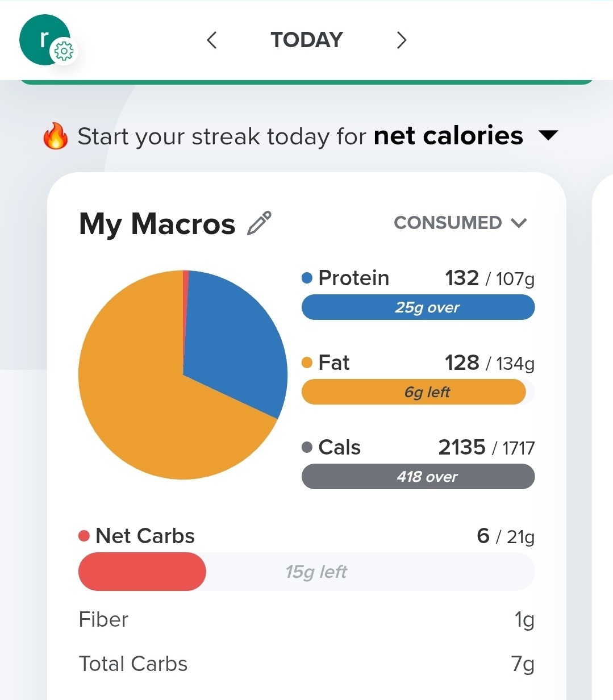Image resolution: width=613 pixels, height=700 pixels.
Task: Click the My Macros heading
Action: (157, 223)
